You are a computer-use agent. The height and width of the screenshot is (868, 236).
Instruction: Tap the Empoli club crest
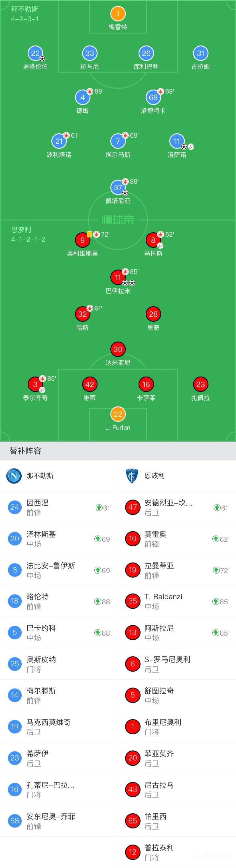coord(132,476)
